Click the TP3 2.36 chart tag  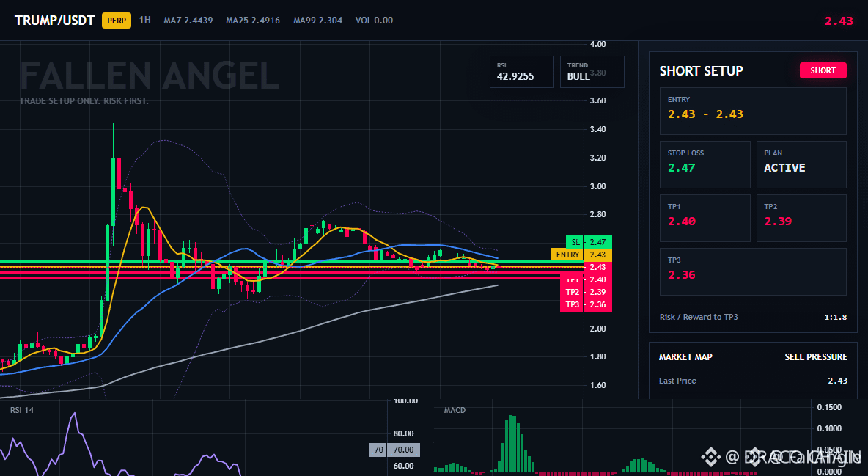(586, 305)
